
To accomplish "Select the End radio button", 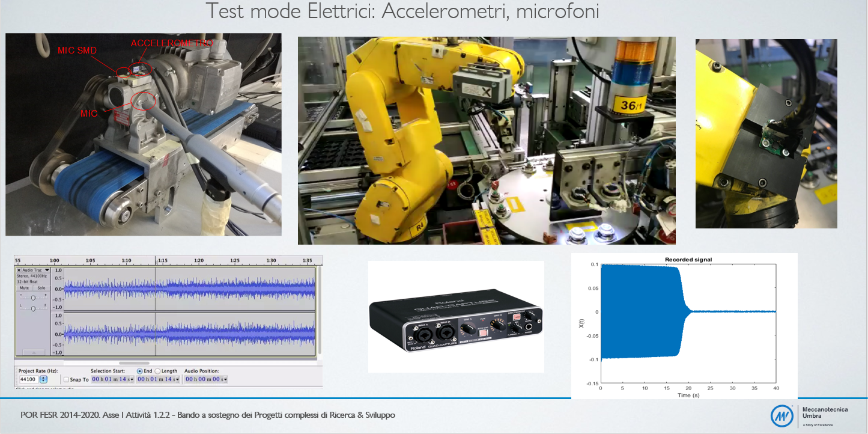I will click(140, 371).
